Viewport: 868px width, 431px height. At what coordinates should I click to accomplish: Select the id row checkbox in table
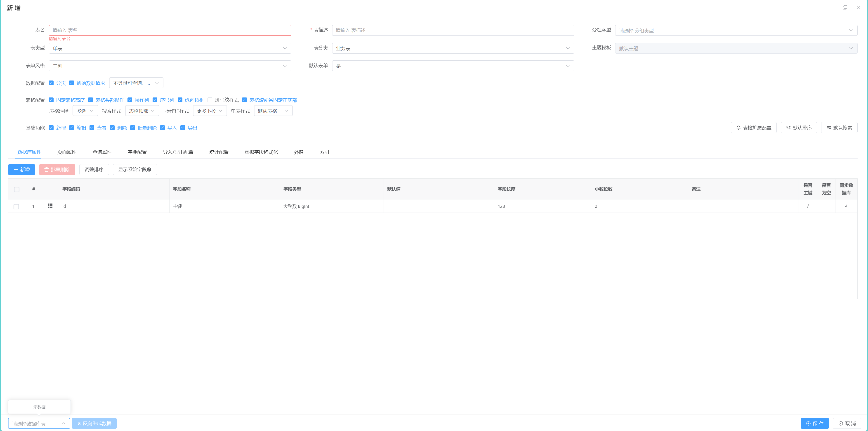(x=17, y=206)
